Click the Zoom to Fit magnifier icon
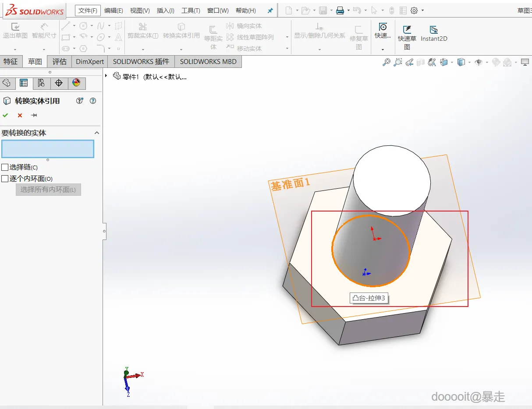The height and width of the screenshot is (409, 532). point(386,62)
